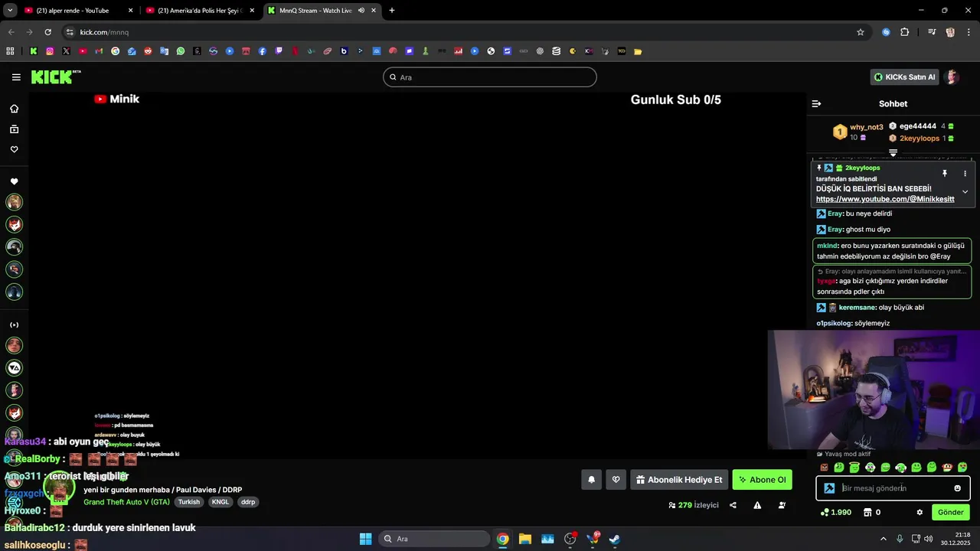Open emoji picker in message box
The height and width of the screenshot is (551, 980).
click(x=957, y=488)
